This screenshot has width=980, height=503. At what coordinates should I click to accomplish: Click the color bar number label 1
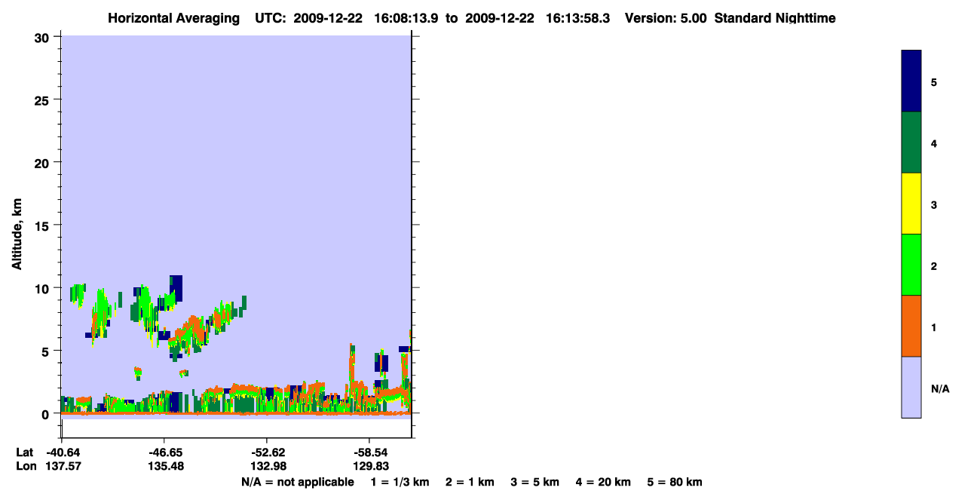click(934, 327)
